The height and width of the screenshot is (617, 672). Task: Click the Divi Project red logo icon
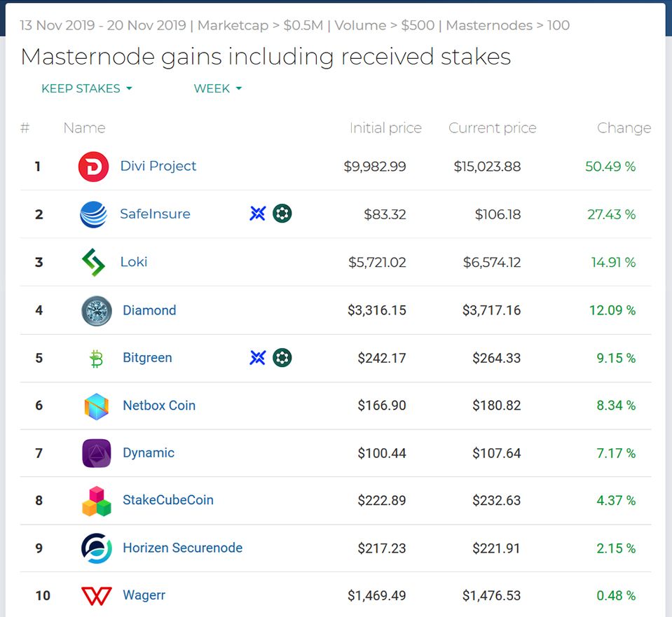93,167
